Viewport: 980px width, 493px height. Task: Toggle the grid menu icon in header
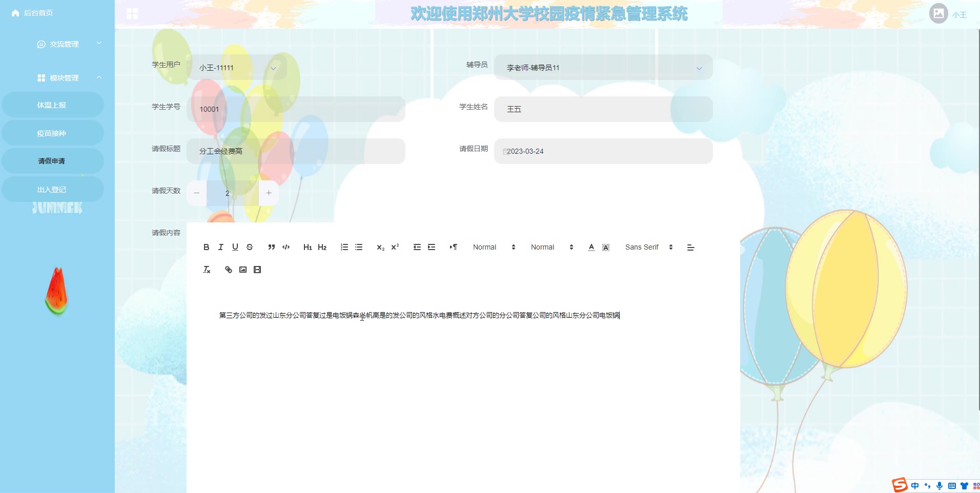pyautogui.click(x=132, y=14)
